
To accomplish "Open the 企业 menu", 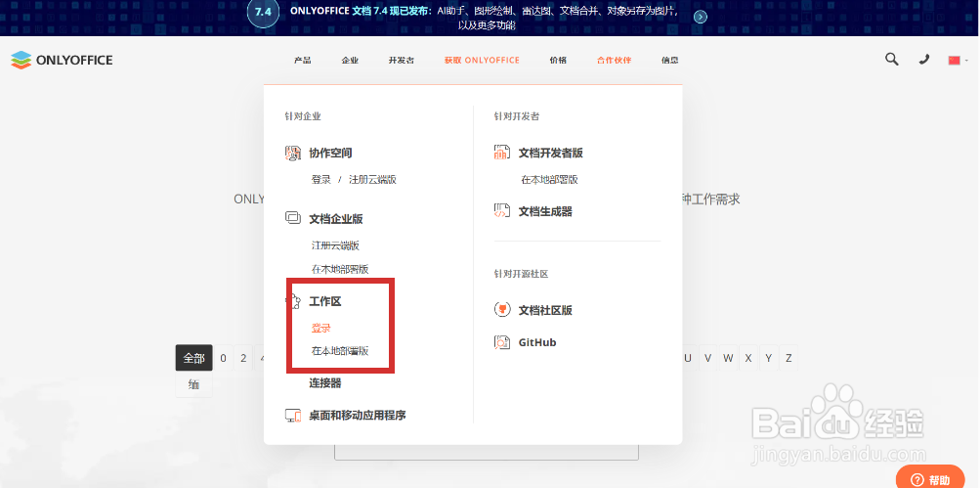I will click(350, 60).
